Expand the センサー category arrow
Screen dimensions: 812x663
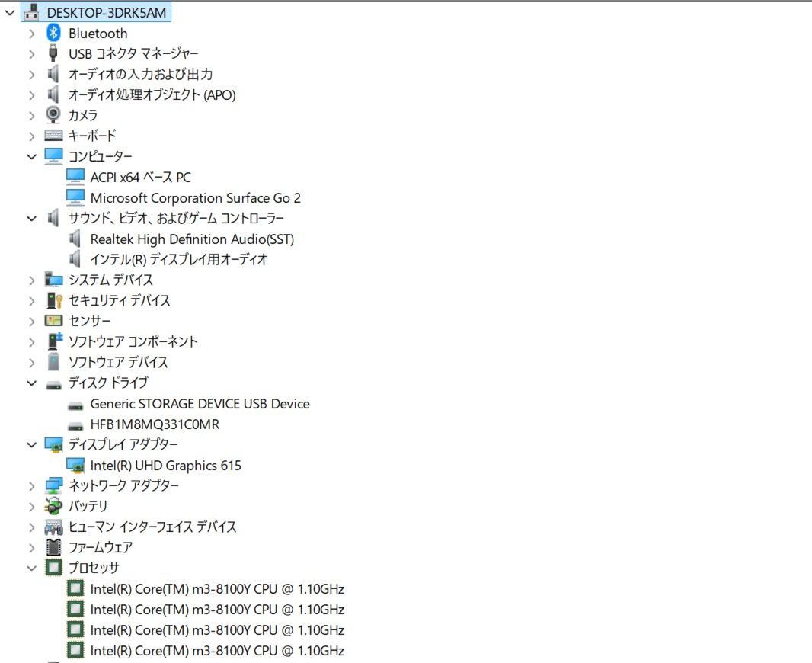31,322
